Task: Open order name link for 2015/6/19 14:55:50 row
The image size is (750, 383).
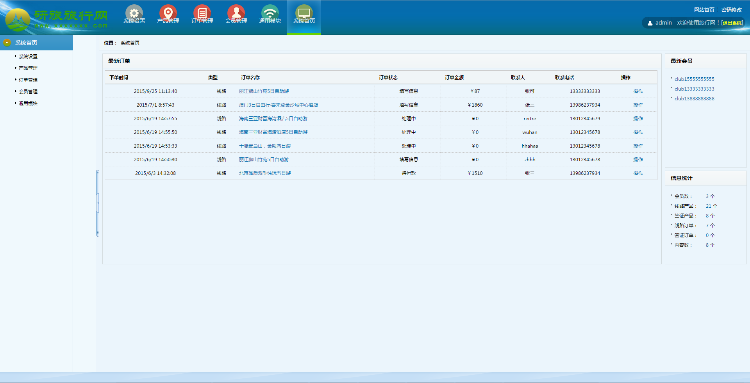Action: (273, 132)
